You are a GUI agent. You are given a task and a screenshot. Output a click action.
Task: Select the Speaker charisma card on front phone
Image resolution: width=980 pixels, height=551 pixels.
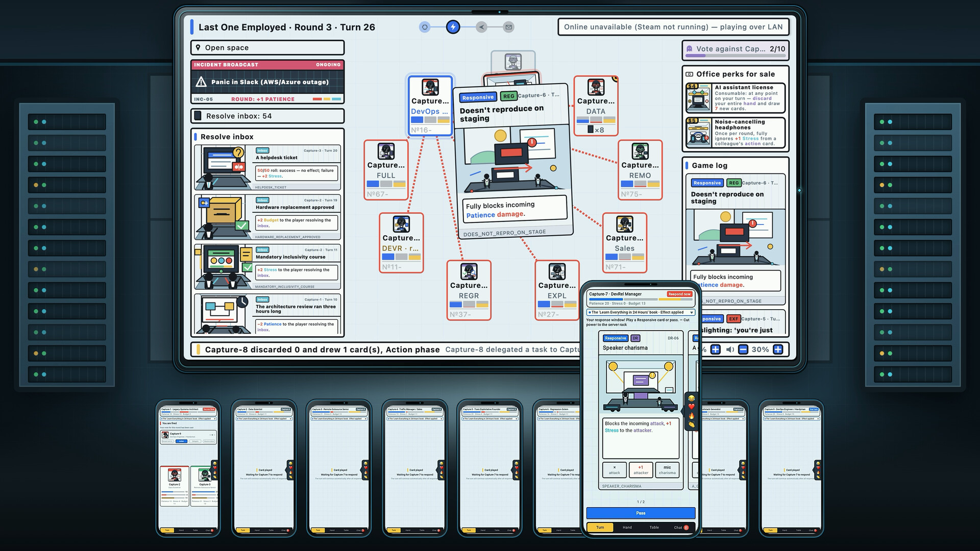point(641,410)
